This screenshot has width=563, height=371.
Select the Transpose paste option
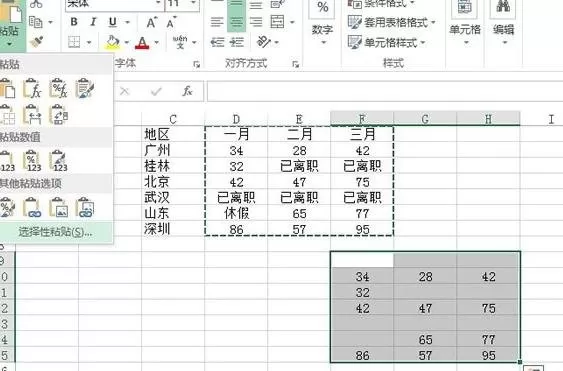[59, 115]
